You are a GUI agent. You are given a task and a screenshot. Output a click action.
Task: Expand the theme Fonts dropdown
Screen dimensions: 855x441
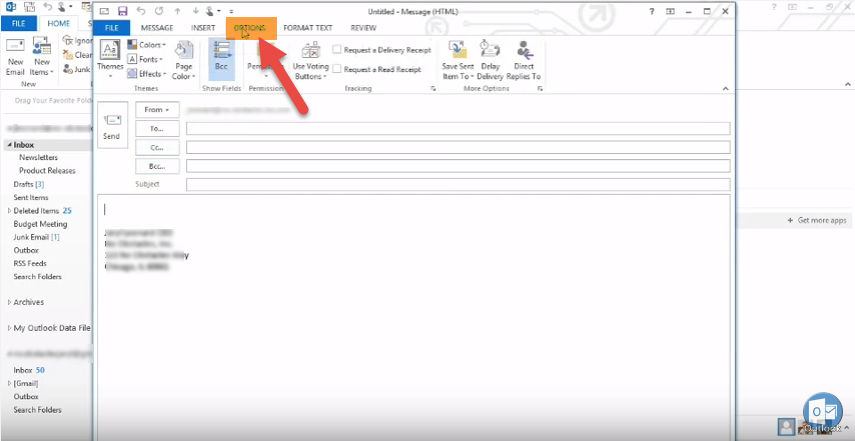pyautogui.click(x=150, y=59)
